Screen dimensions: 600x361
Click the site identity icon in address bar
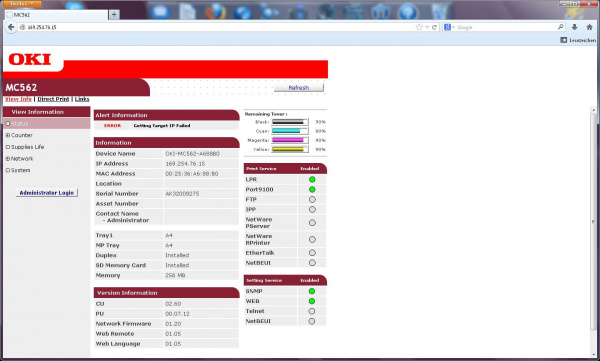point(22,27)
